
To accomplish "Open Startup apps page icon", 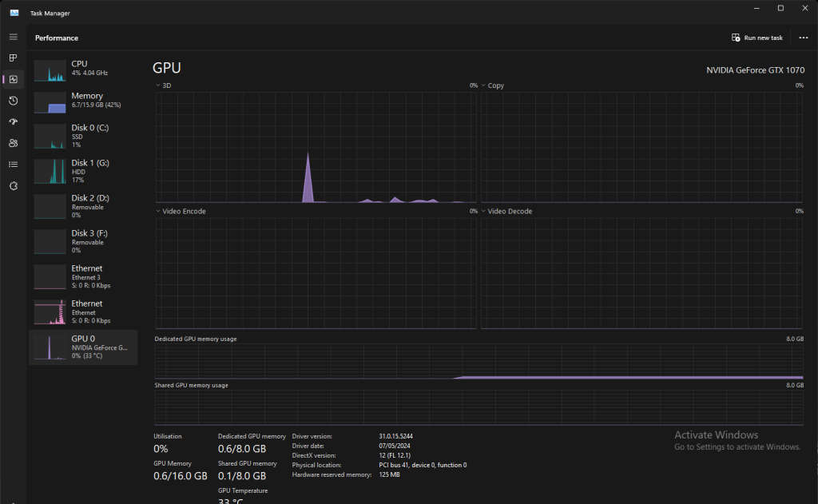I will tap(13, 121).
